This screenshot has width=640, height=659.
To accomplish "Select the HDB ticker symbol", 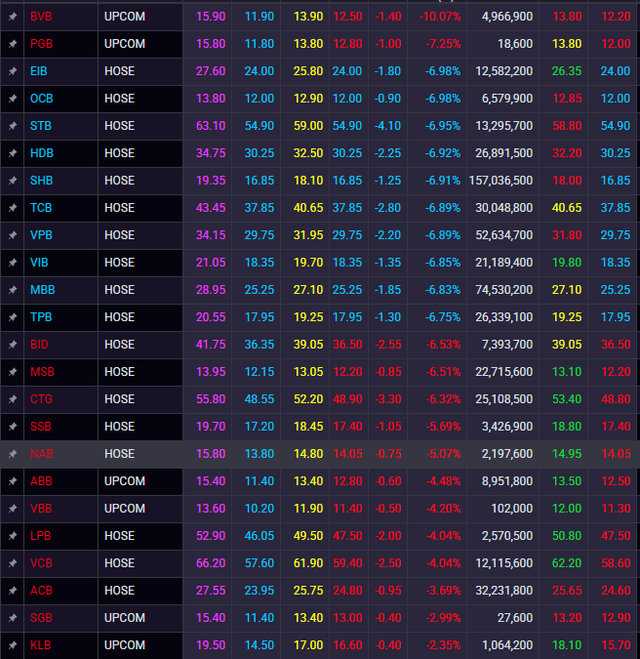I will (x=42, y=153).
